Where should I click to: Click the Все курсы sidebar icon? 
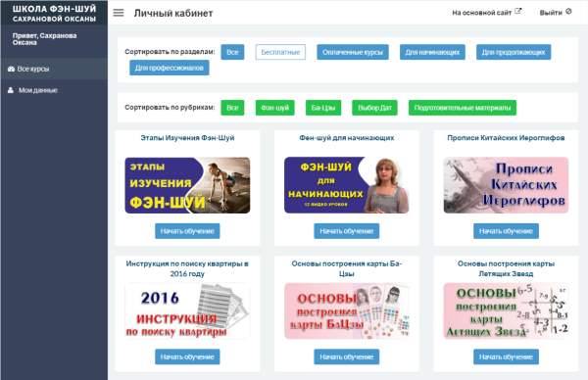(x=11, y=69)
